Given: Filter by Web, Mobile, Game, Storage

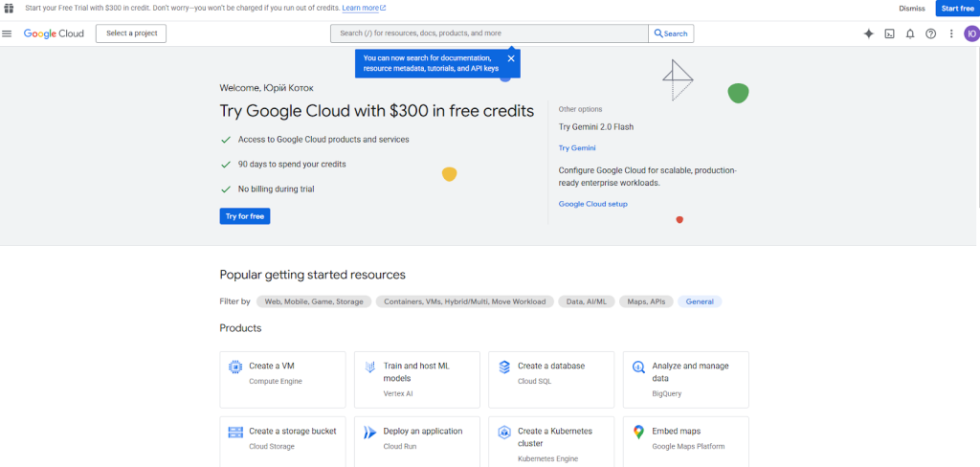Looking at the screenshot, I should pos(314,301).
